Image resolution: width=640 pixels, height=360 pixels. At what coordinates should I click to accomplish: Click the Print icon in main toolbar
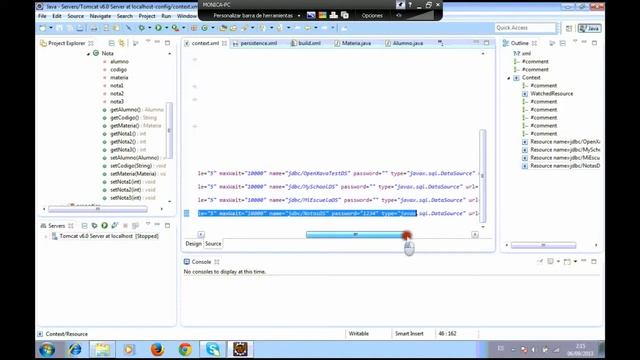tap(94, 28)
